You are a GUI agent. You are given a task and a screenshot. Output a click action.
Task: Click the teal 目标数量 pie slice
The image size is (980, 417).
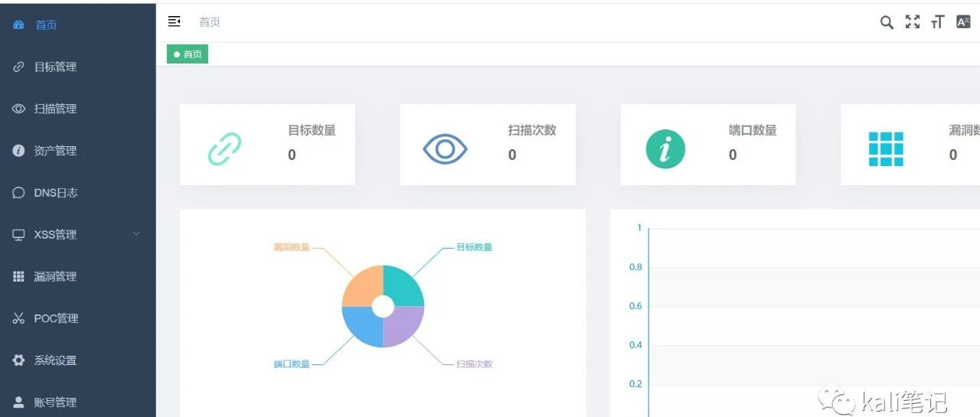(404, 285)
